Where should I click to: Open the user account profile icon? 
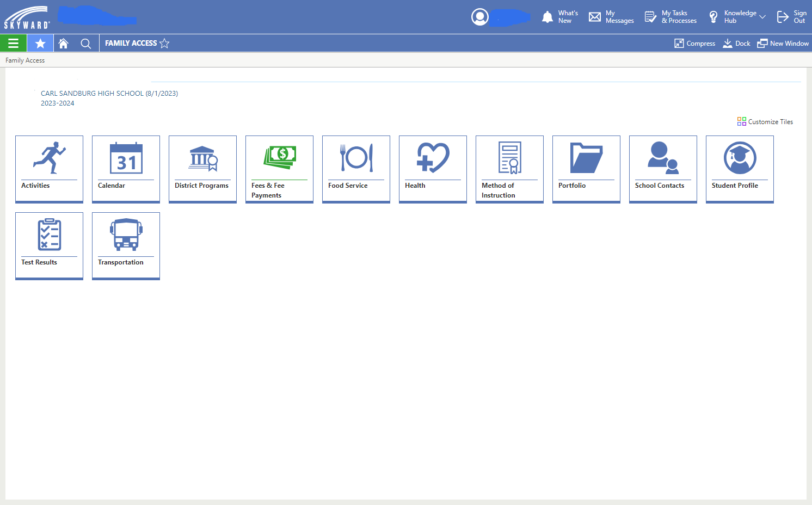click(479, 17)
